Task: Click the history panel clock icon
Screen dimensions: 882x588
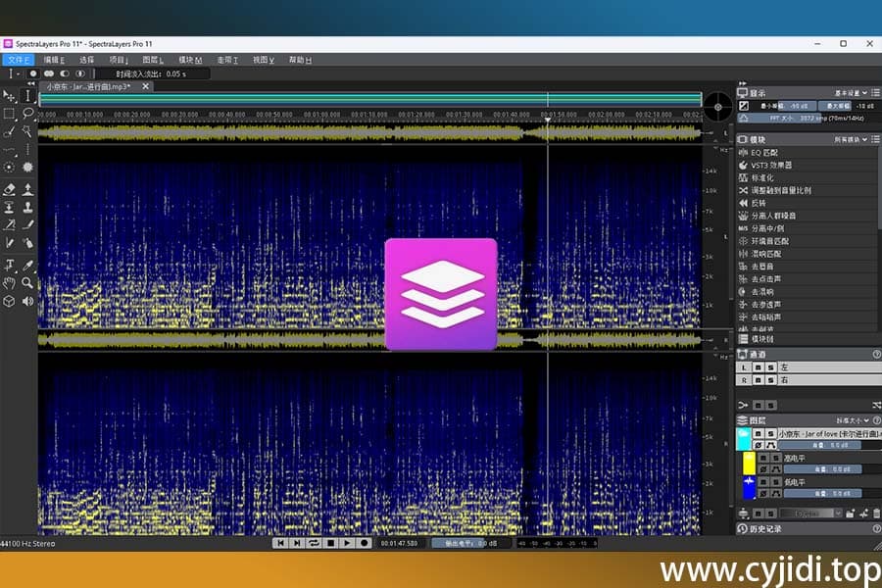Action: click(743, 529)
